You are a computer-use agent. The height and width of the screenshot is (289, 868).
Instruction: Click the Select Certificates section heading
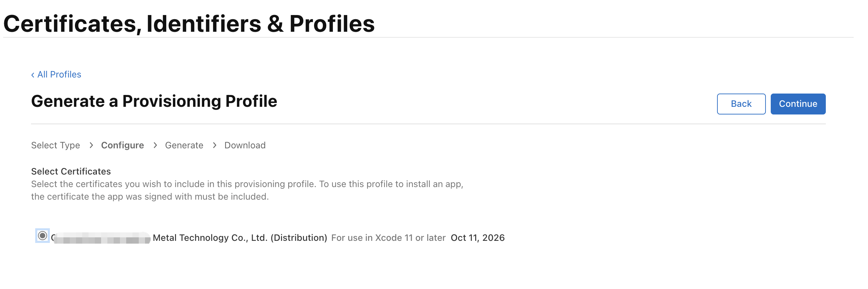click(x=71, y=171)
